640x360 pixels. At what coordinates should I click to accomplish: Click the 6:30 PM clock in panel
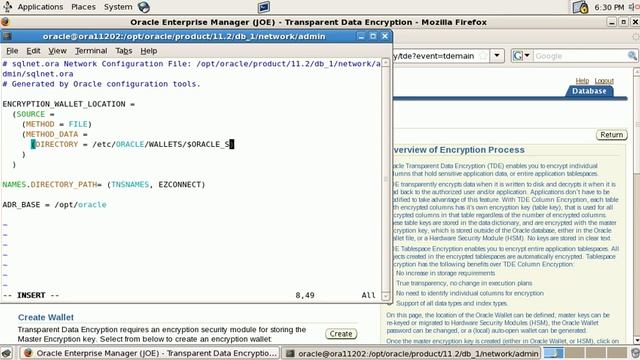[609, 7]
